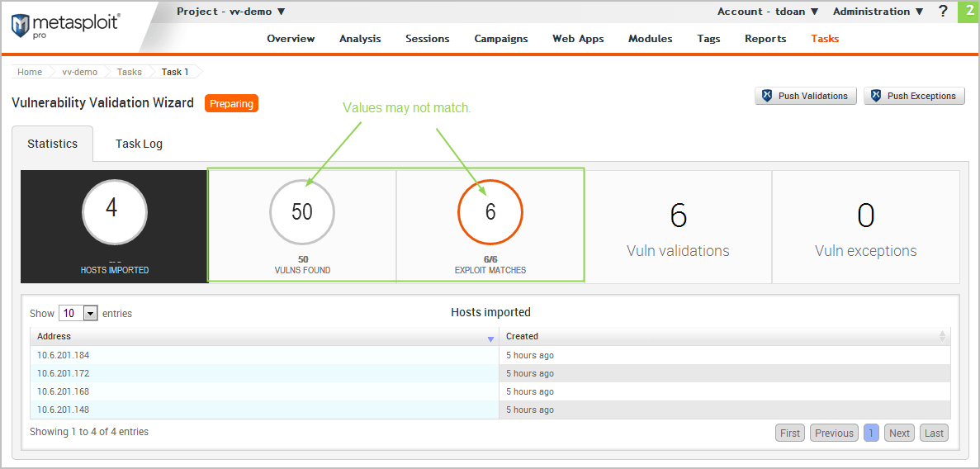The height and width of the screenshot is (469, 980).
Task: Sort by the Created column arrows
Action: pyautogui.click(x=942, y=337)
